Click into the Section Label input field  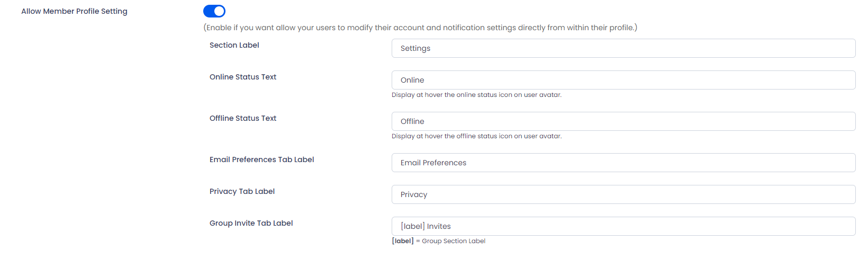623,48
